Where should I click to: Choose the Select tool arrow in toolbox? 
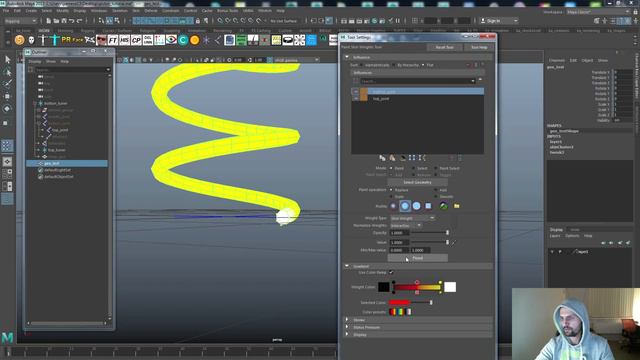7,60
